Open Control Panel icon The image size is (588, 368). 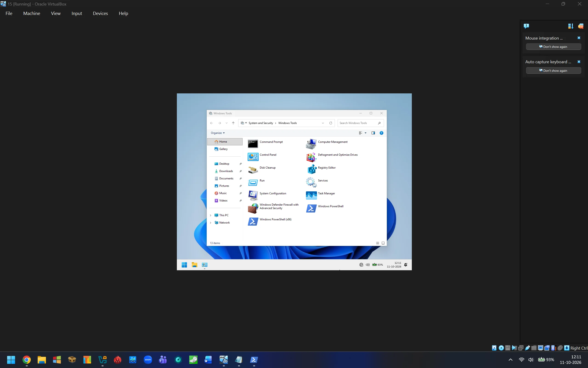[253, 157]
